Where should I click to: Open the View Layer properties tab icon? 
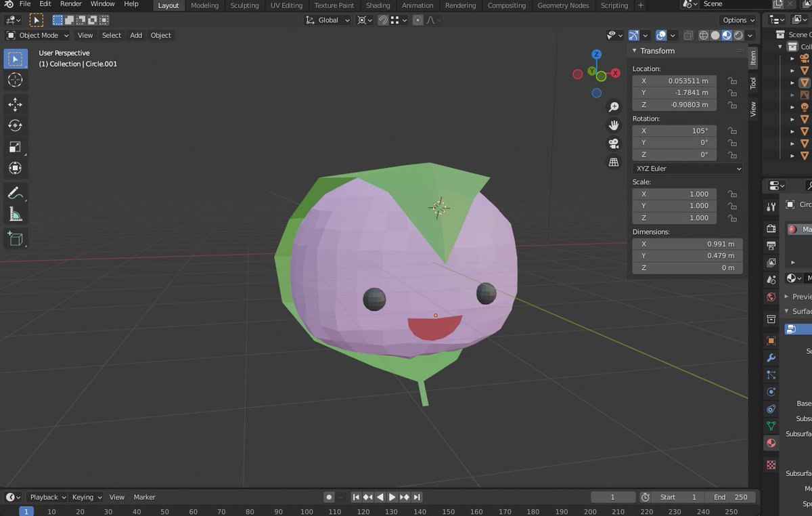pyautogui.click(x=771, y=262)
